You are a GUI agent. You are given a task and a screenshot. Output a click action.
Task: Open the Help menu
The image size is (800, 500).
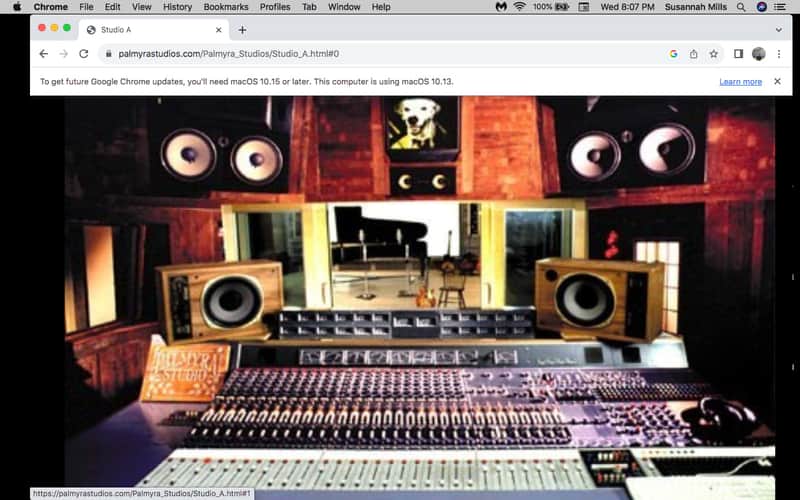click(381, 7)
